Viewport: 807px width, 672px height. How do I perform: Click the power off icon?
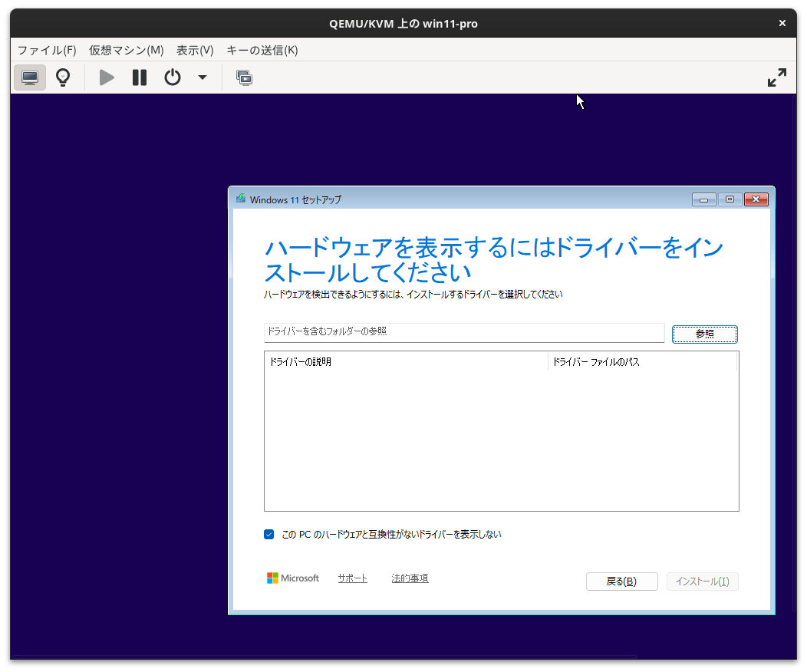(x=172, y=77)
